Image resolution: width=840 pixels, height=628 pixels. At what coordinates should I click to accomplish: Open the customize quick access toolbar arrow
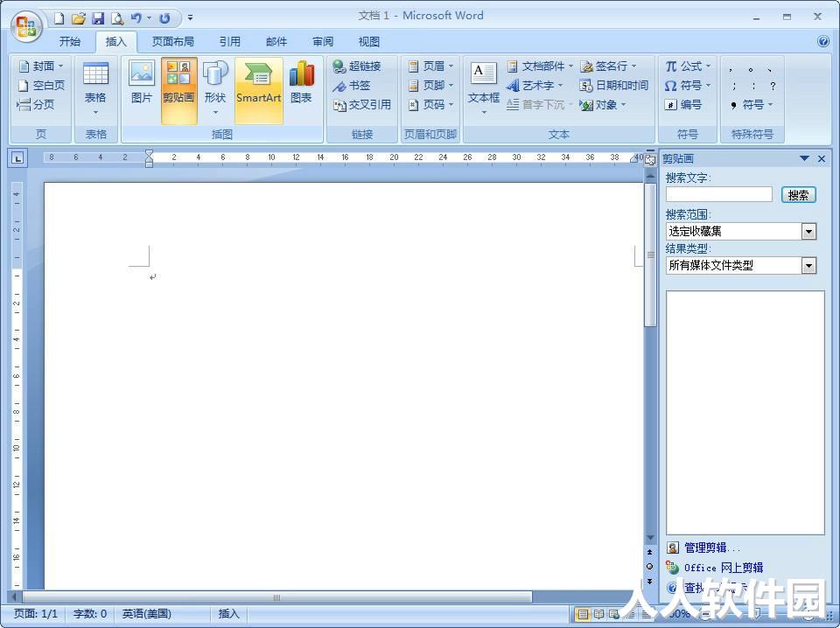pyautogui.click(x=190, y=18)
